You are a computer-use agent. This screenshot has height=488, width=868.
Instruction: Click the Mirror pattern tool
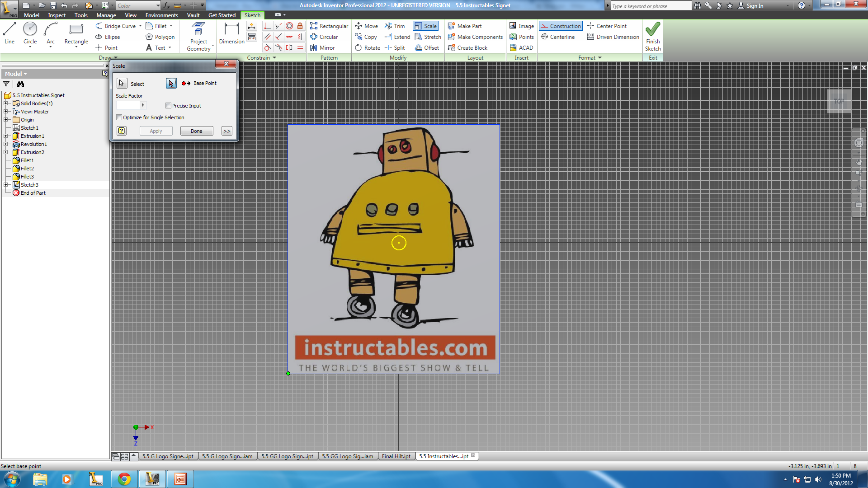(x=322, y=48)
